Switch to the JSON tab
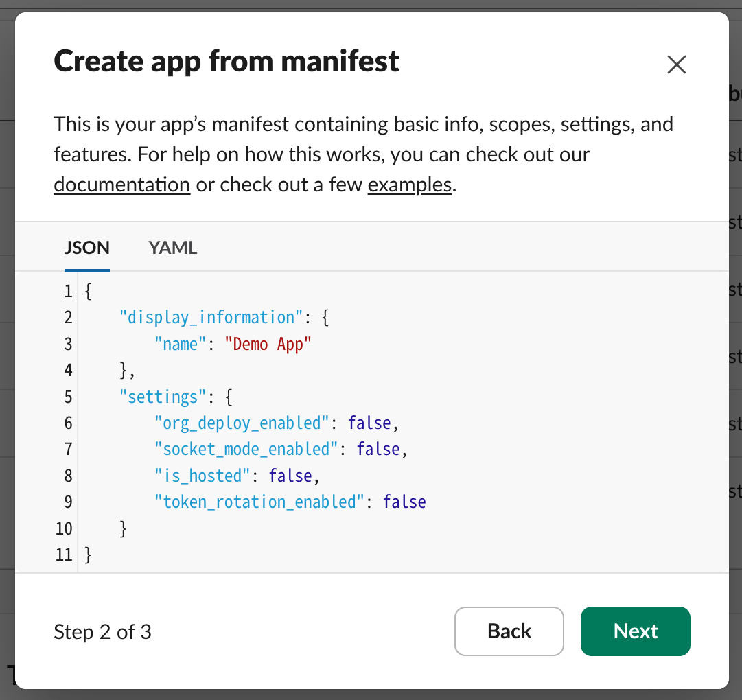This screenshot has width=742, height=700. pos(86,248)
